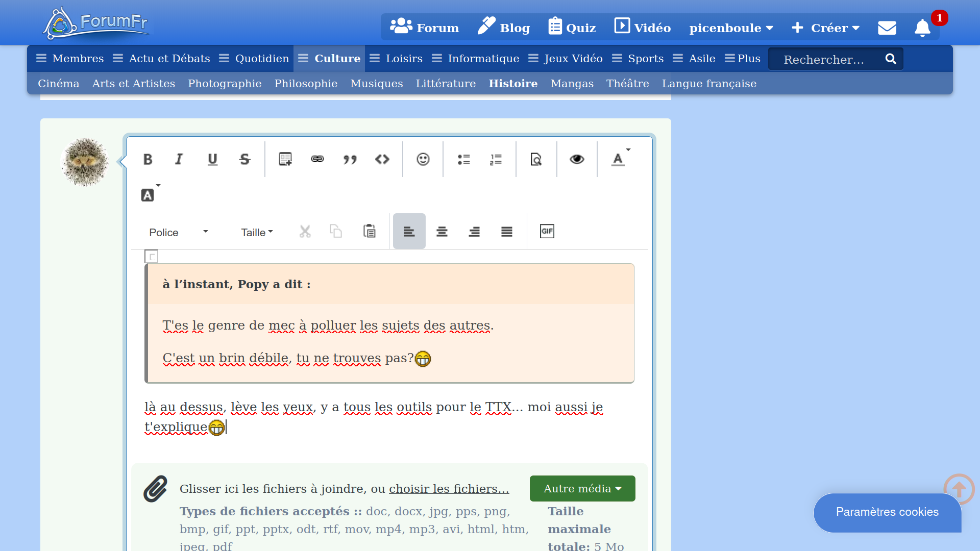Go to Mangas subforum
980x551 pixels.
[x=572, y=84]
